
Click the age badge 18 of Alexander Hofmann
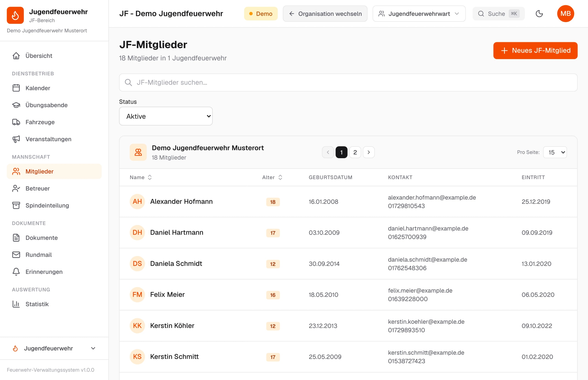click(x=273, y=202)
